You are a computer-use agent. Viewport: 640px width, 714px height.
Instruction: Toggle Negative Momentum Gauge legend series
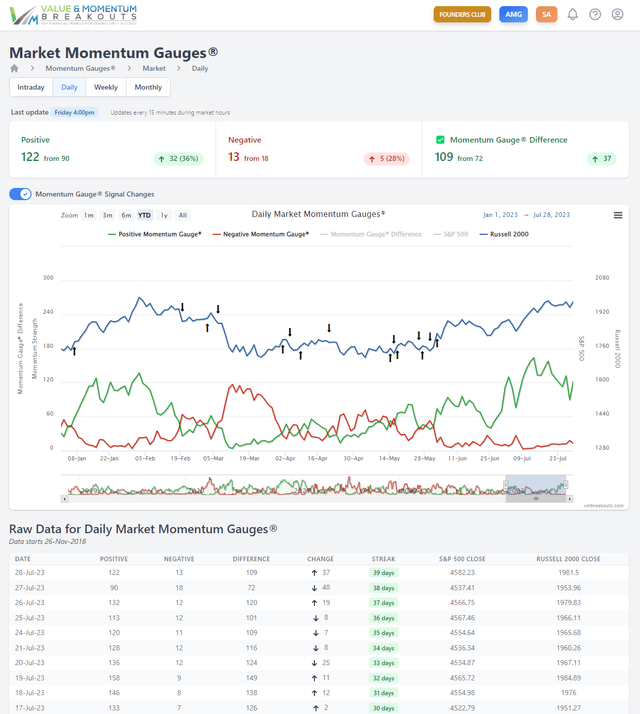click(261, 234)
